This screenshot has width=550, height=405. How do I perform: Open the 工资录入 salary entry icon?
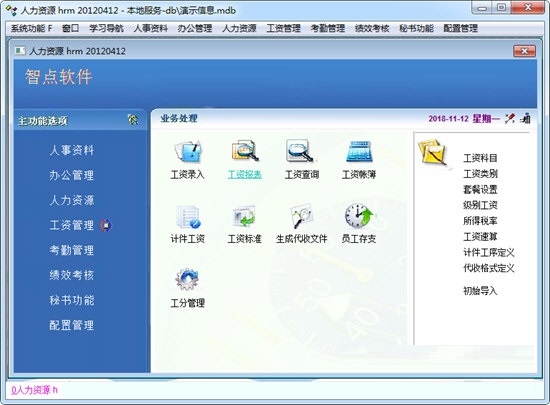tap(188, 152)
